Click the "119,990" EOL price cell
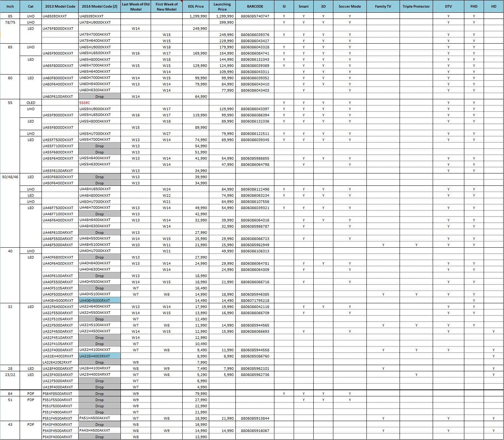Screen dimensions: 504x440 coord(196,115)
